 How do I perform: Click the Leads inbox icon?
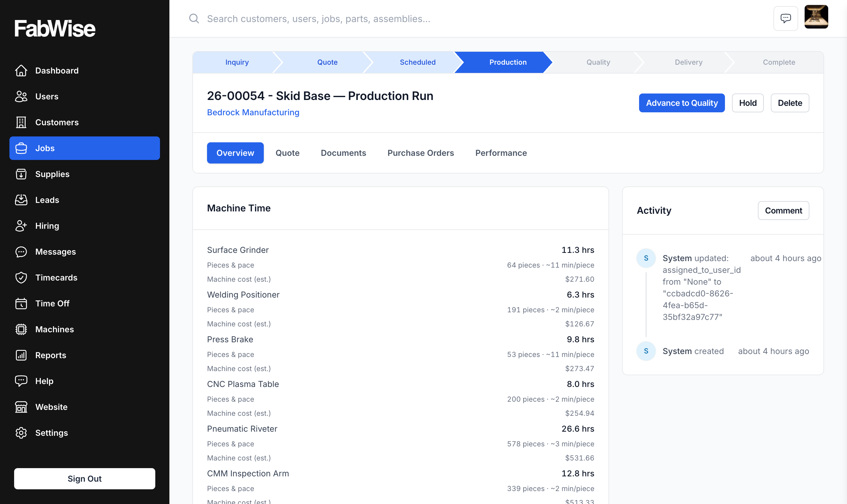tap(21, 200)
